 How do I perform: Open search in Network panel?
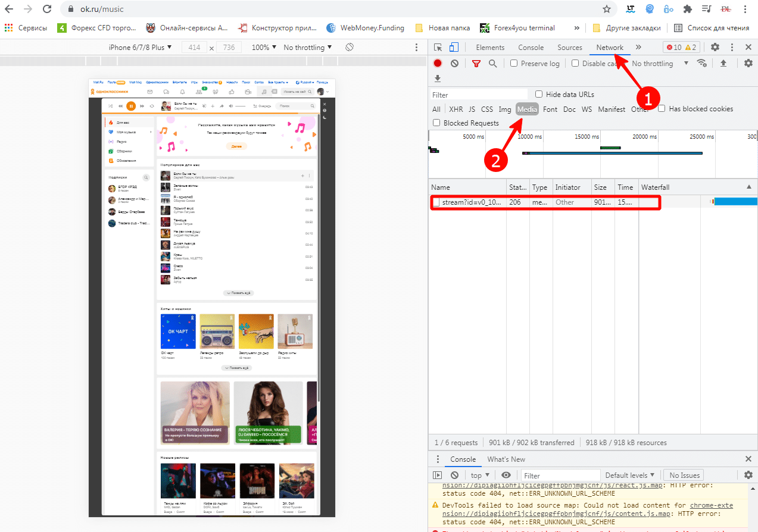492,64
